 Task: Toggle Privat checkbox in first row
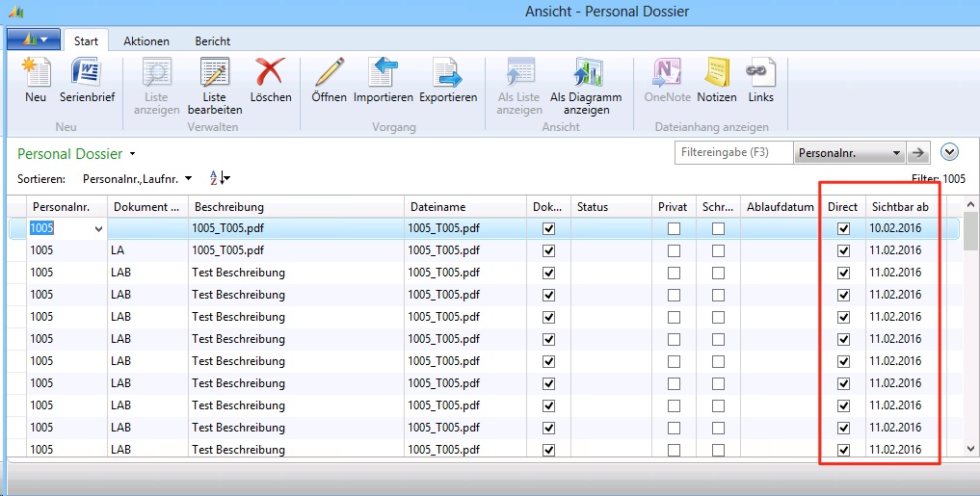tap(674, 228)
